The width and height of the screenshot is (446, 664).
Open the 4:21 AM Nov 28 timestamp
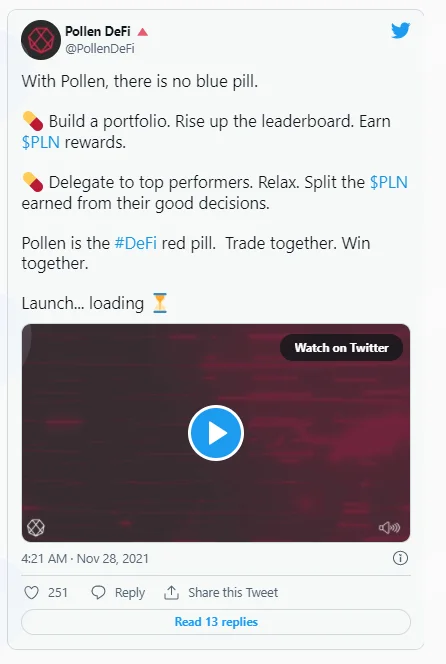coord(85,559)
